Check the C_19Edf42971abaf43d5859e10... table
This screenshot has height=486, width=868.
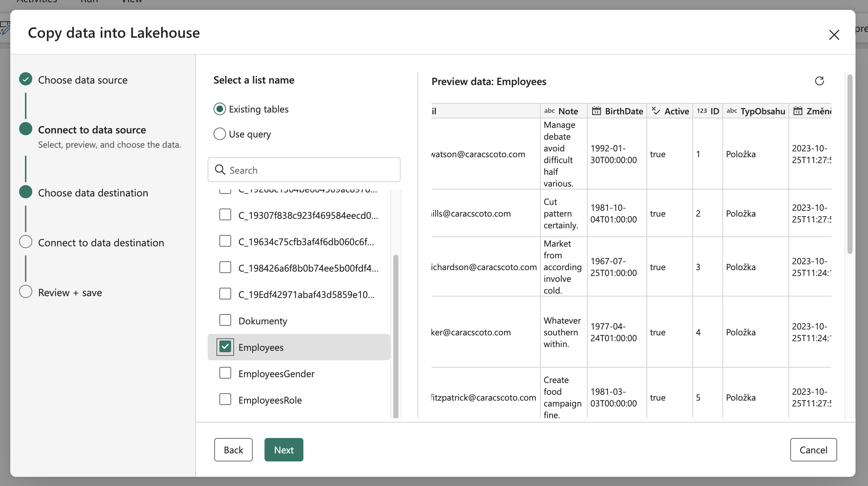point(225,294)
